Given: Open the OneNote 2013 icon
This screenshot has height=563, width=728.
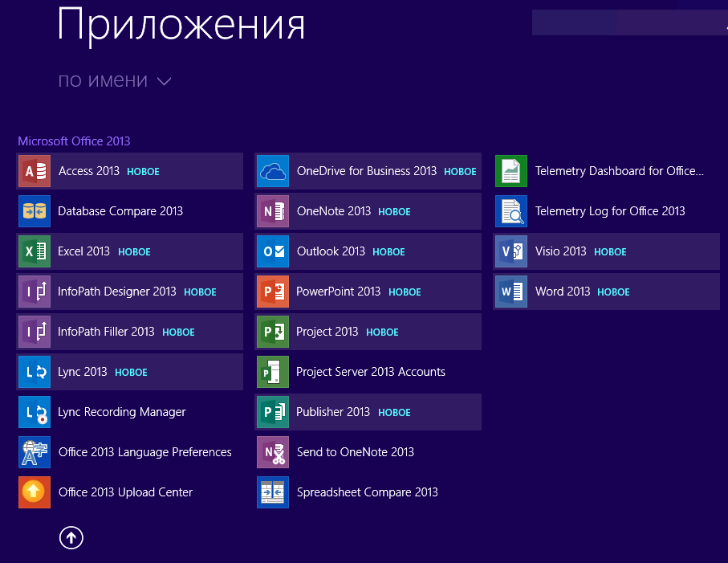Looking at the screenshot, I should pyautogui.click(x=273, y=211).
